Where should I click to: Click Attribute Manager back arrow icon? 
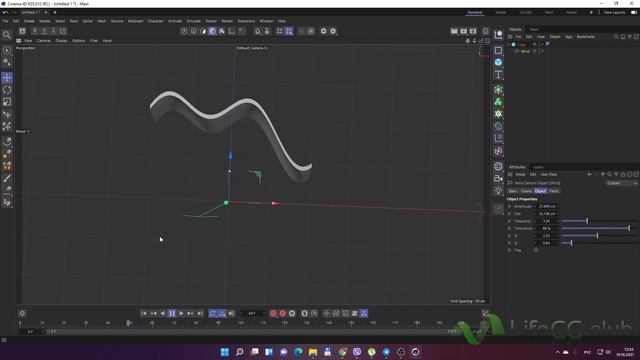click(x=589, y=175)
